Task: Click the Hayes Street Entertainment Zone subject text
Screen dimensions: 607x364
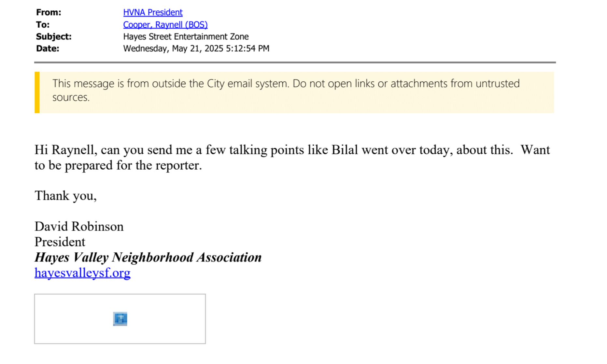Action: click(x=186, y=36)
